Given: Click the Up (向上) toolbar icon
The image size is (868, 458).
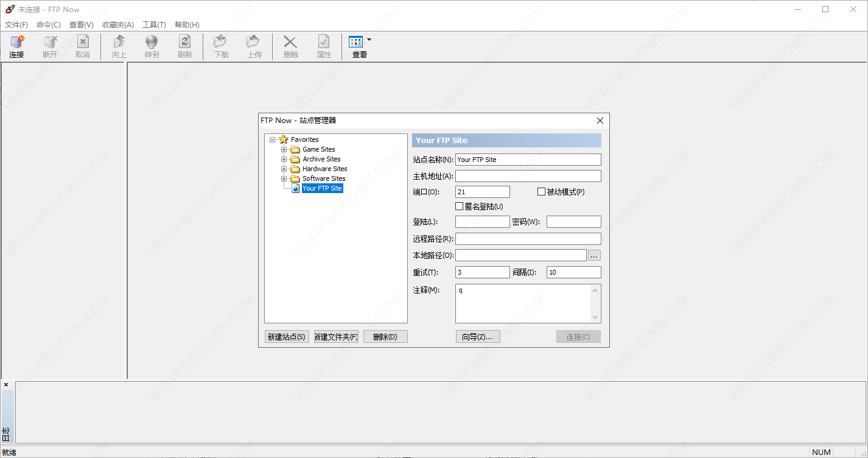Looking at the screenshot, I should [119, 41].
